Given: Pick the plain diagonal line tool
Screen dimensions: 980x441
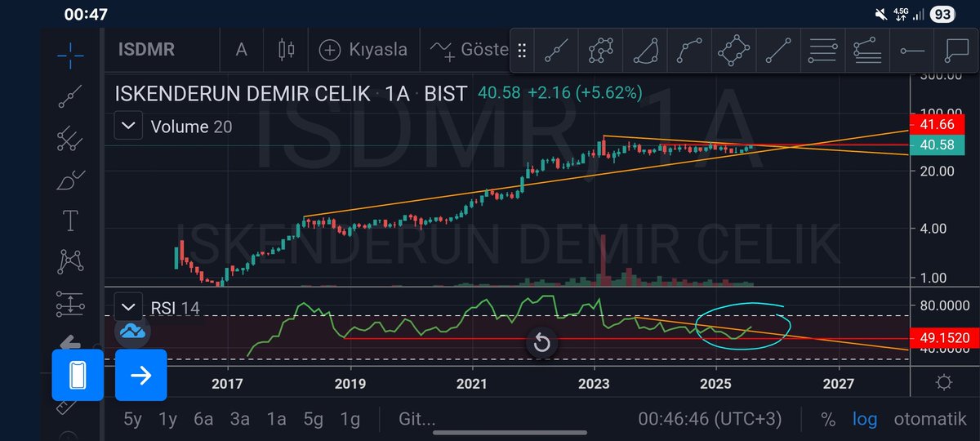Looking at the screenshot, I should [x=777, y=51].
